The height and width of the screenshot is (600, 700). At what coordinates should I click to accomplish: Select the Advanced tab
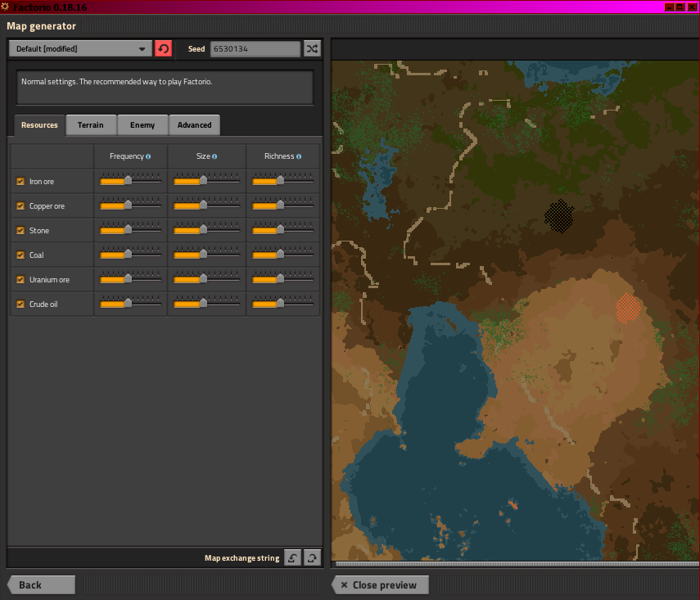point(194,125)
